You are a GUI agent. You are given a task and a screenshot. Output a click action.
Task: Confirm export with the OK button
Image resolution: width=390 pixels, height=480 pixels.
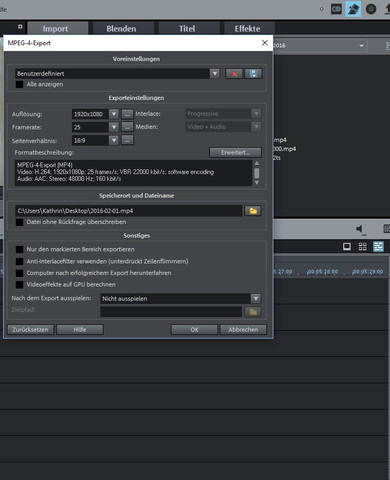point(194,329)
